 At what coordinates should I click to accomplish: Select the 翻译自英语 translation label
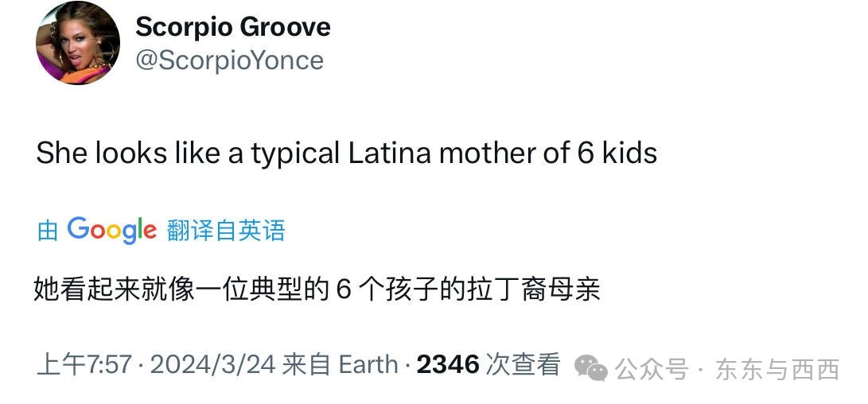coord(226,231)
